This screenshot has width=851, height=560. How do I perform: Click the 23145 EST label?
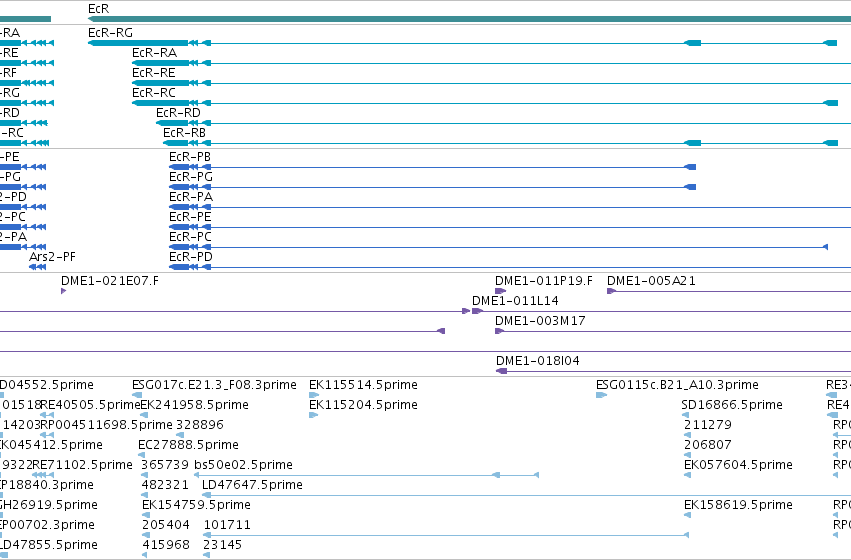click(x=223, y=545)
